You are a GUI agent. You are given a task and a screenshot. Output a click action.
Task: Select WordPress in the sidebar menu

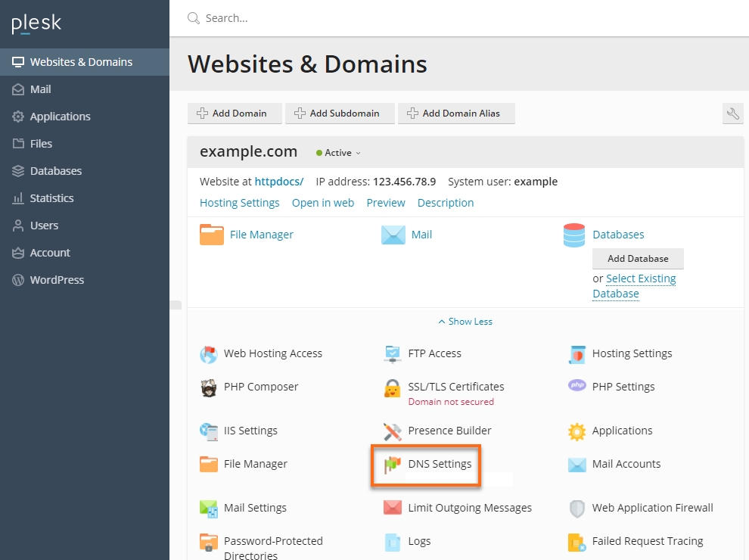click(x=57, y=280)
